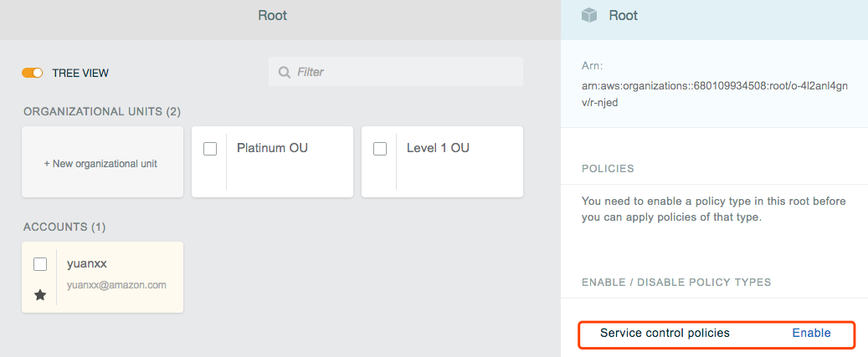Click the yuanxx@amazon.com email text

[116, 285]
